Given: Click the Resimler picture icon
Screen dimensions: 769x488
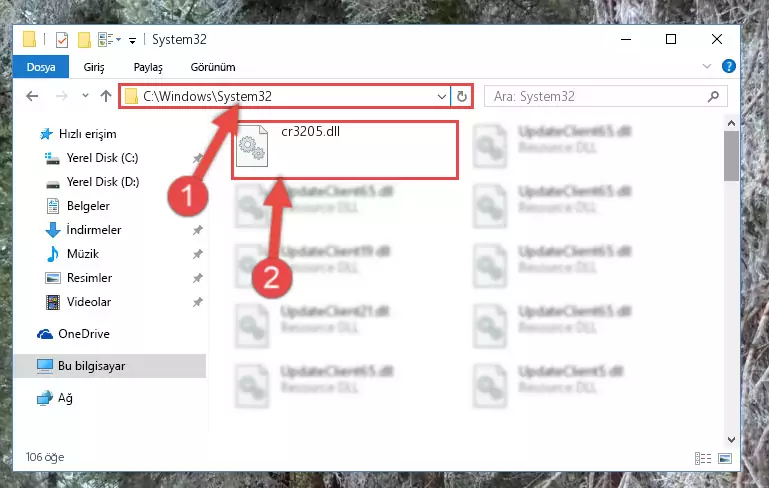Looking at the screenshot, I should (52, 278).
